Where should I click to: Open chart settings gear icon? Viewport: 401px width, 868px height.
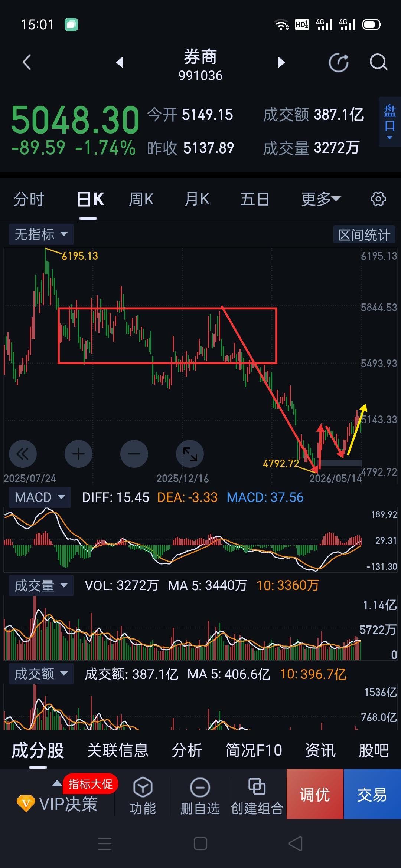click(x=378, y=199)
